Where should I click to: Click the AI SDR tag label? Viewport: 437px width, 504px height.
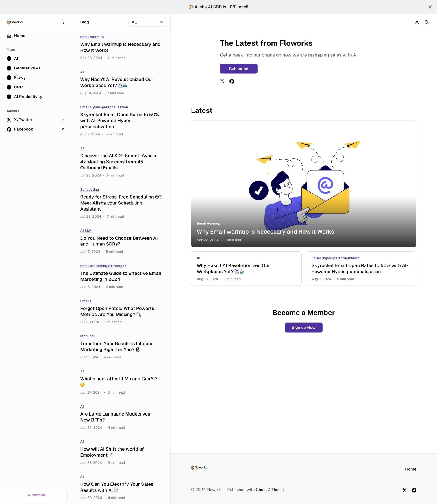pos(86,231)
